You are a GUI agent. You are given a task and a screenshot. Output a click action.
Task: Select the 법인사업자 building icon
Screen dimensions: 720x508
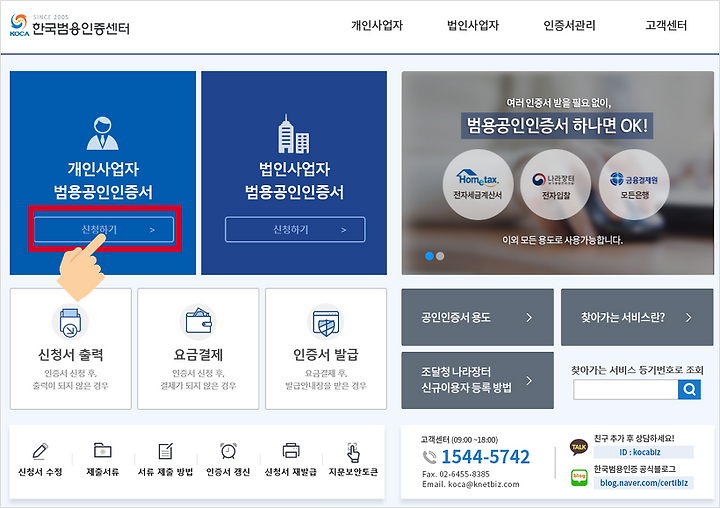[x=293, y=134]
